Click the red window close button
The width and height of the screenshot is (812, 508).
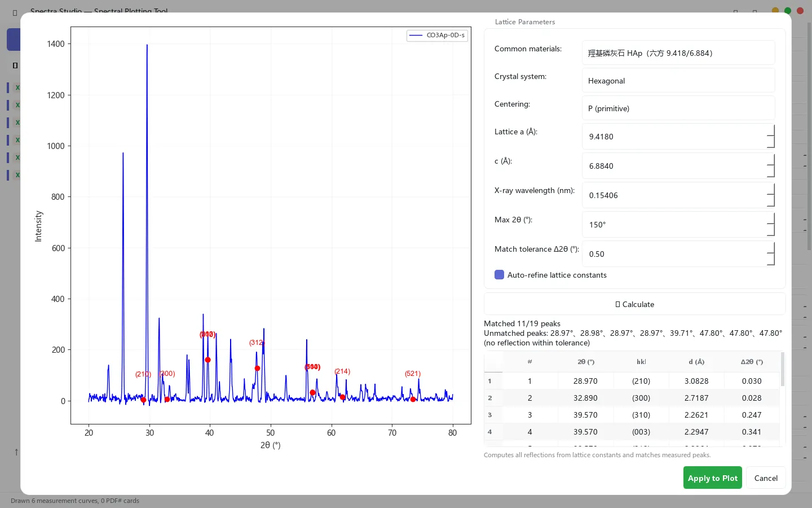[800, 11]
